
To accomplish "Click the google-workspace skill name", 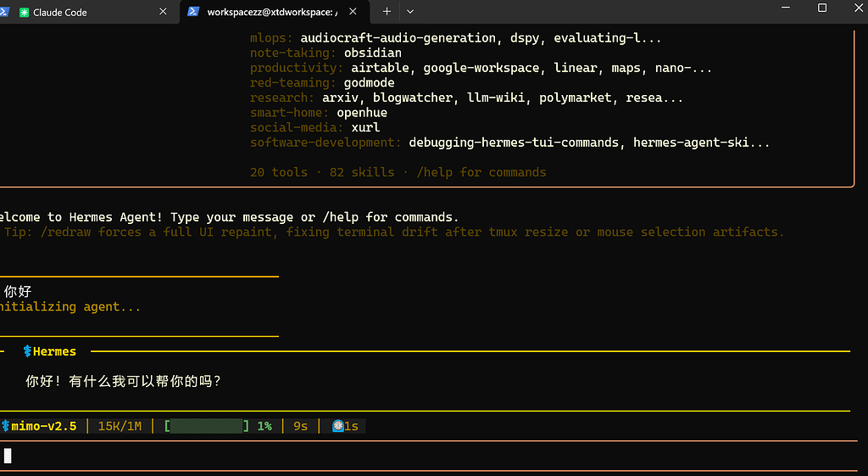I will click(x=481, y=68).
